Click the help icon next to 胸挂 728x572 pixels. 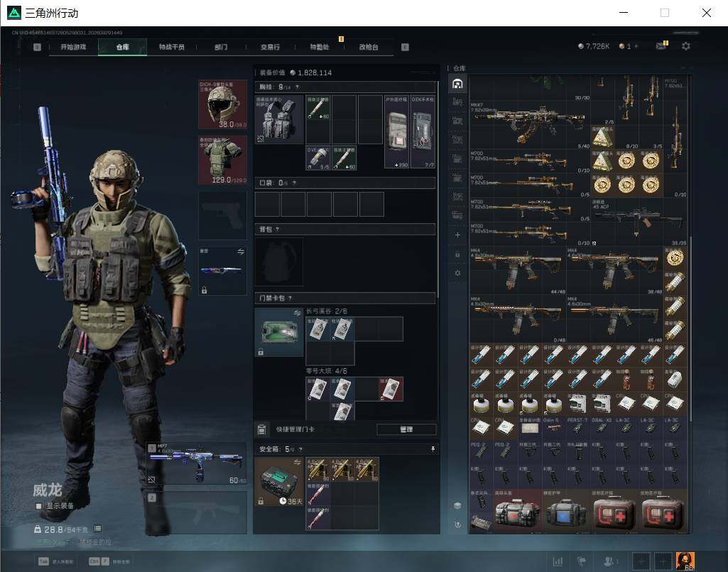[297, 87]
